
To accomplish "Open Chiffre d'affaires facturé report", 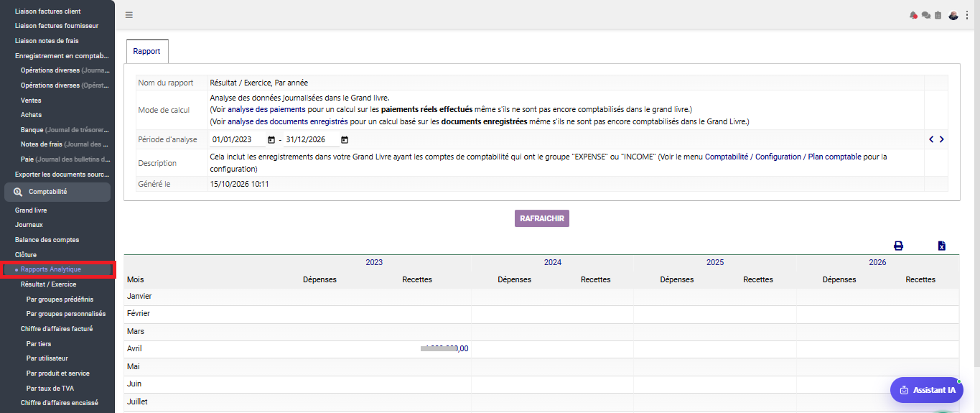I will [57, 329].
